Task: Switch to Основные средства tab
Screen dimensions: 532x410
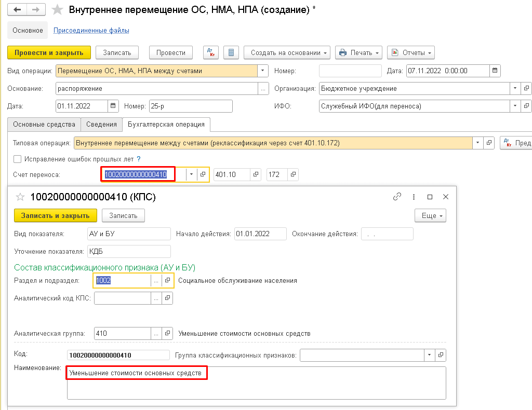Action: tap(44, 125)
